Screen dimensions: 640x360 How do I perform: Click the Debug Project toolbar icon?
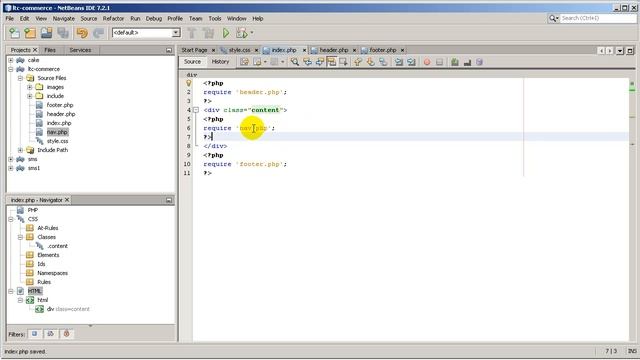click(x=242, y=33)
